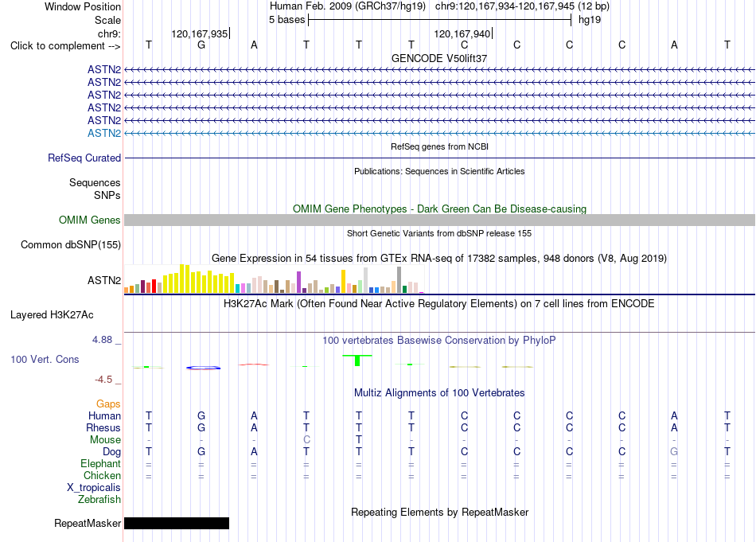Click the 100 Vert. Cons label

point(45,359)
